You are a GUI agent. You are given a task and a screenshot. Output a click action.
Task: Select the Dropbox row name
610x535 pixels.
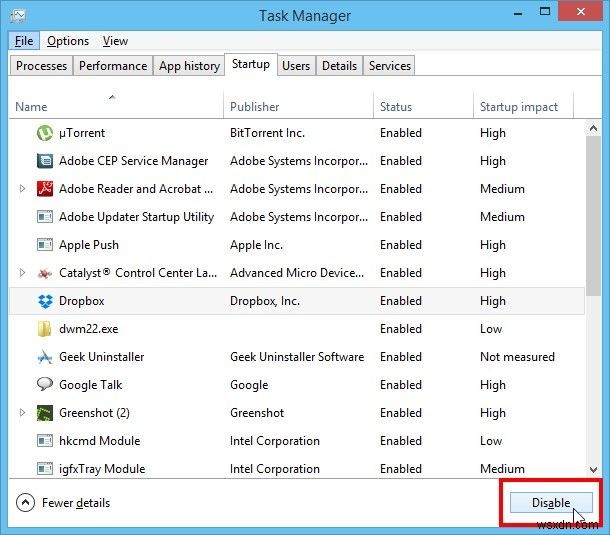[x=82, y=301]
